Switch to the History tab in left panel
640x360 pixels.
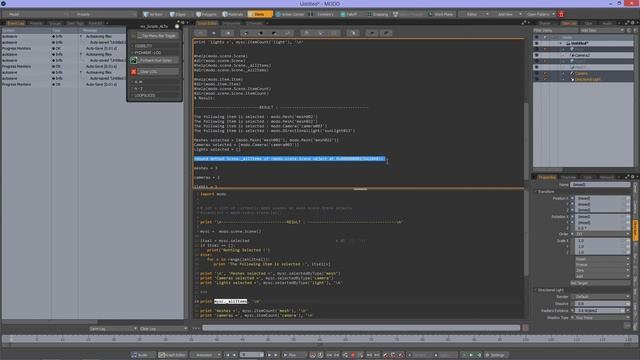click(x=36, y=23)
